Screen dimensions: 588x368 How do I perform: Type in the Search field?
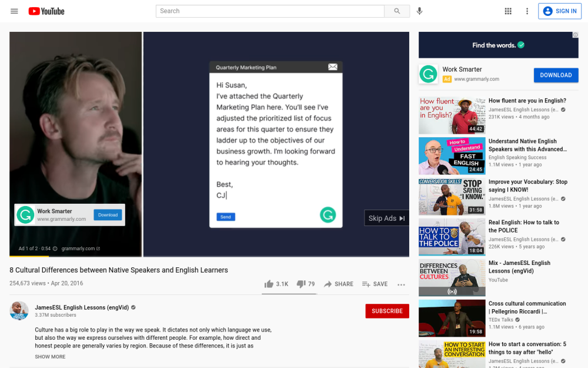tap(270, 11)
